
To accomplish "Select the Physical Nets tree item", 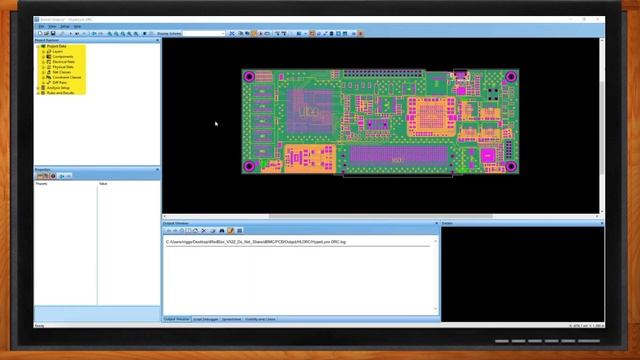I will point(63,67).
